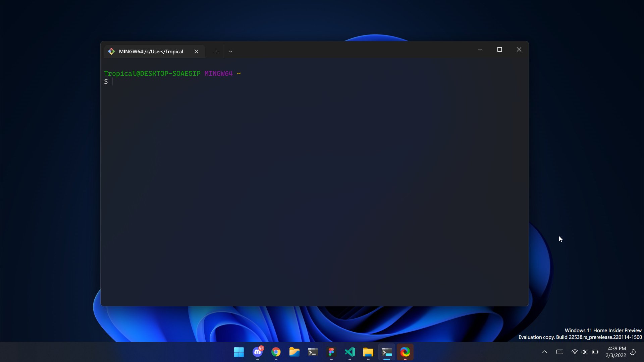Open the clock and calendar flyout
Image resolution: width=644 pixels, height=362 pixels.
616,352
